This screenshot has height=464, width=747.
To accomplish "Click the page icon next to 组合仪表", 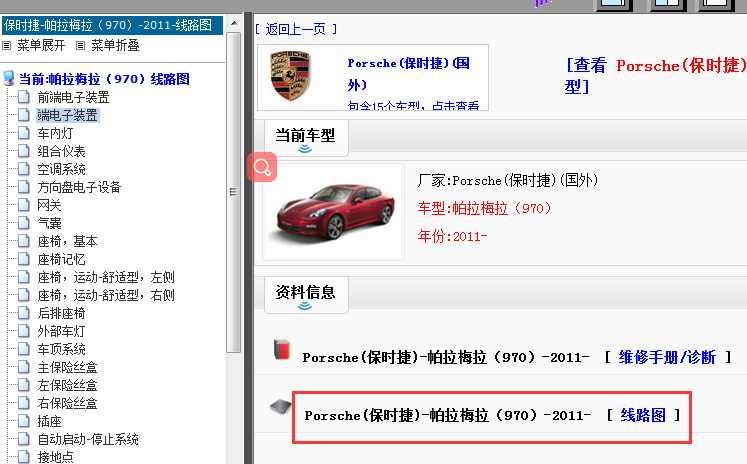I will [24, 151].
